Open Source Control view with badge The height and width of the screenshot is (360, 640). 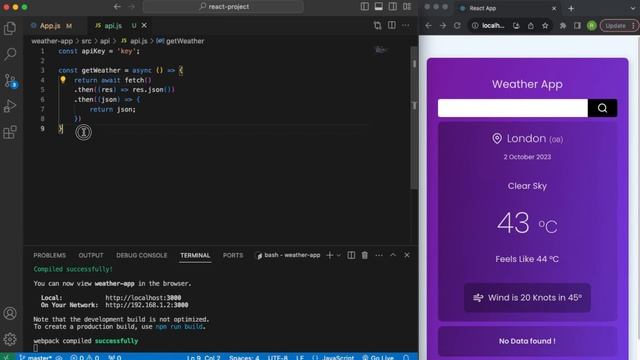(10, 80)
